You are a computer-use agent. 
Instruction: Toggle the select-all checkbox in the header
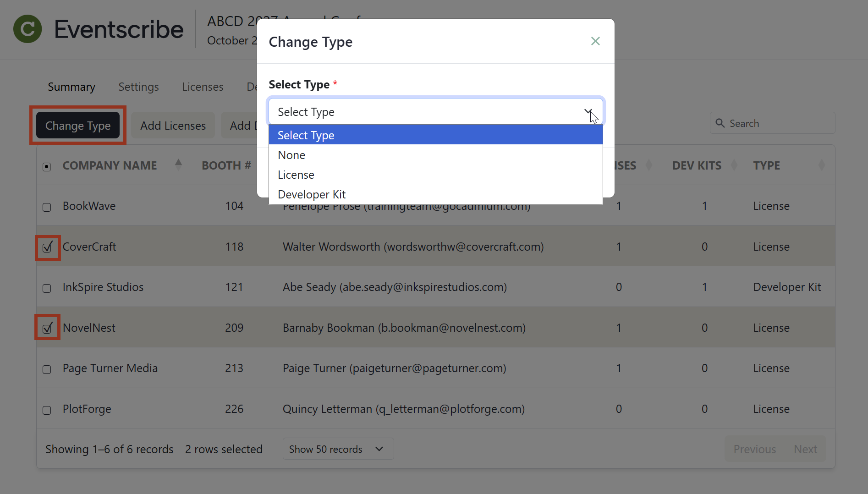[x=46, y=166]
